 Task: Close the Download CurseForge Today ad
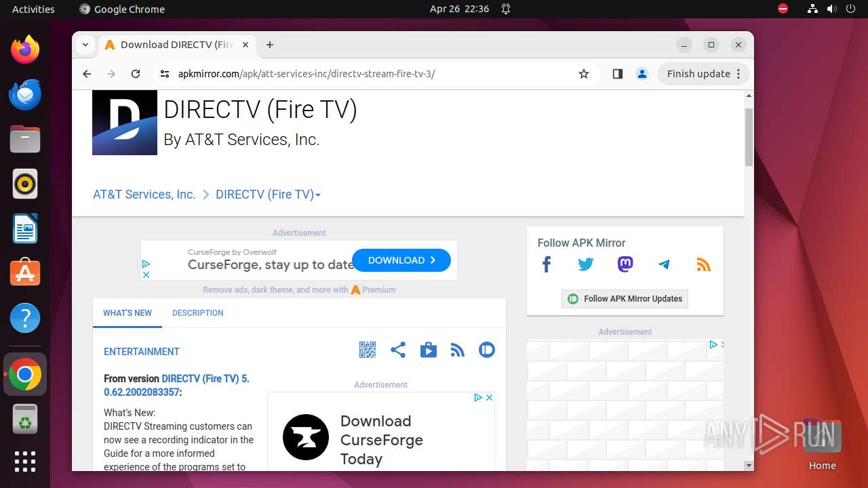pyautogui.click(x=489, y=398)
